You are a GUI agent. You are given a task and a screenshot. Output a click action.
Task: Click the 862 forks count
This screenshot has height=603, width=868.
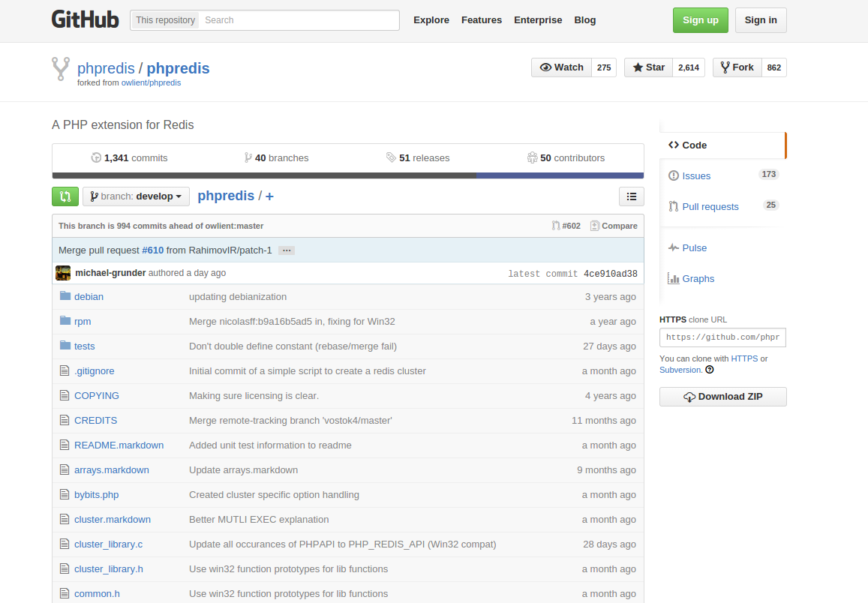[x=774, y=67]
